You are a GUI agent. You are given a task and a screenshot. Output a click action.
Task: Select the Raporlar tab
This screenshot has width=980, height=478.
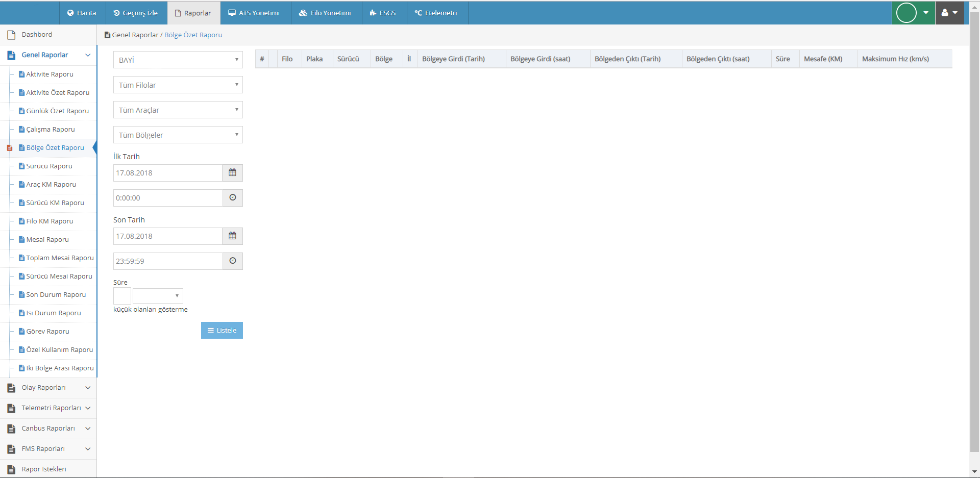[193, 13]
